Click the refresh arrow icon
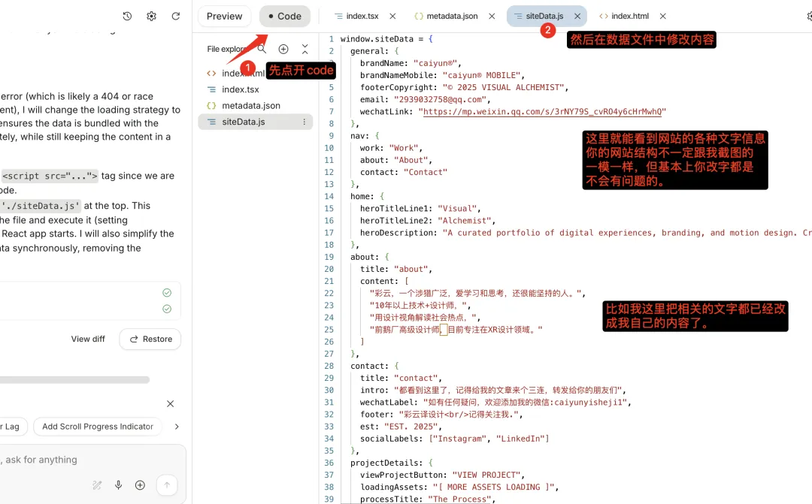 pos(176,16)
